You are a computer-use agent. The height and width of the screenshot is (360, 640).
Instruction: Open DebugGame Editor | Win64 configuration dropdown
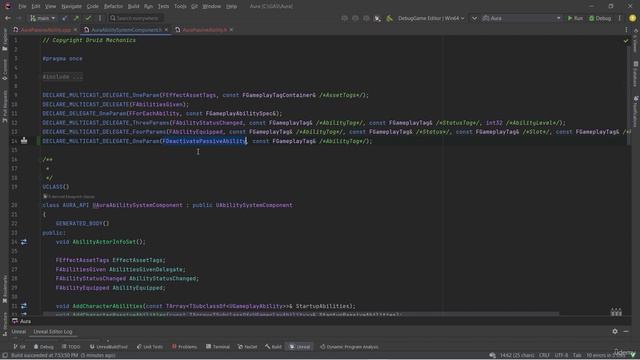(431, 18)
